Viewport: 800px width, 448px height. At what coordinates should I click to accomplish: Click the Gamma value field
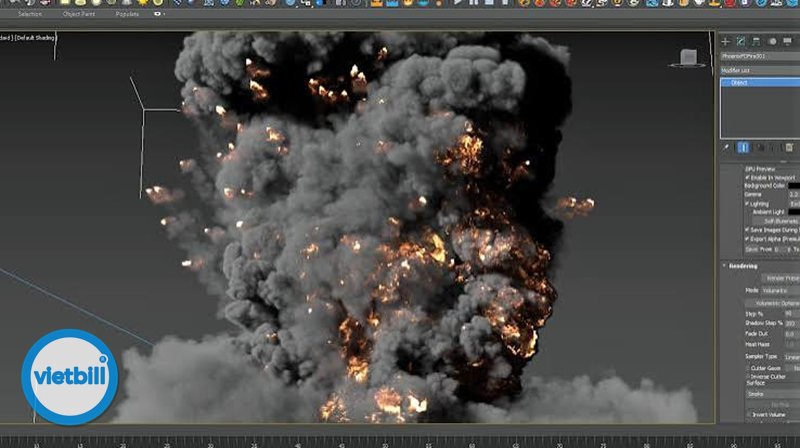(794, 194)
